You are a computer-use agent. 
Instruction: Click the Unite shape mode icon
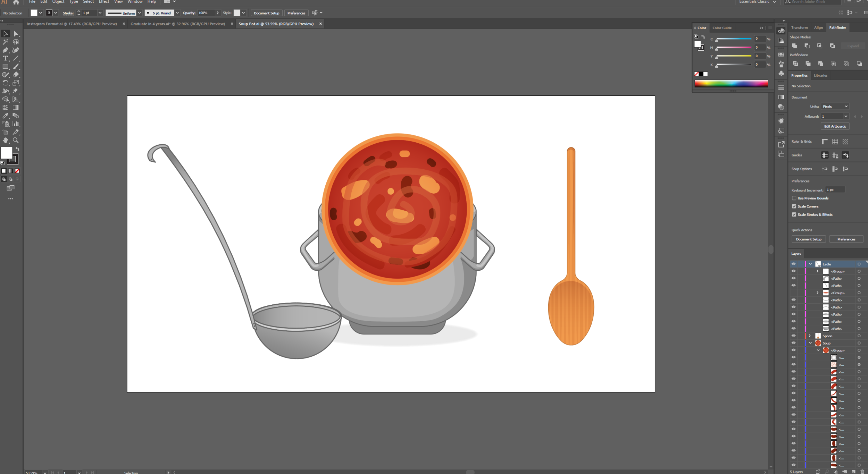tap(794, 46)
